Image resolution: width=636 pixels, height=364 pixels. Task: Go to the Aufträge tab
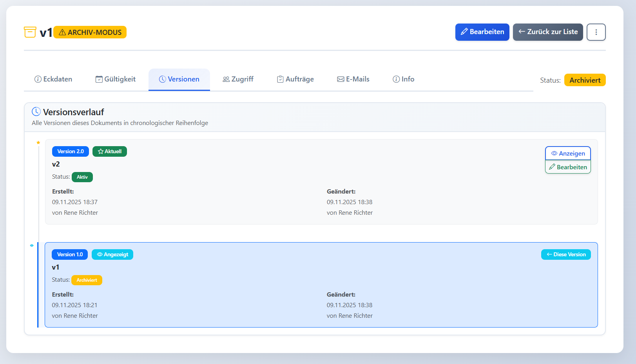pyautogui.click(x=295, y=79)
